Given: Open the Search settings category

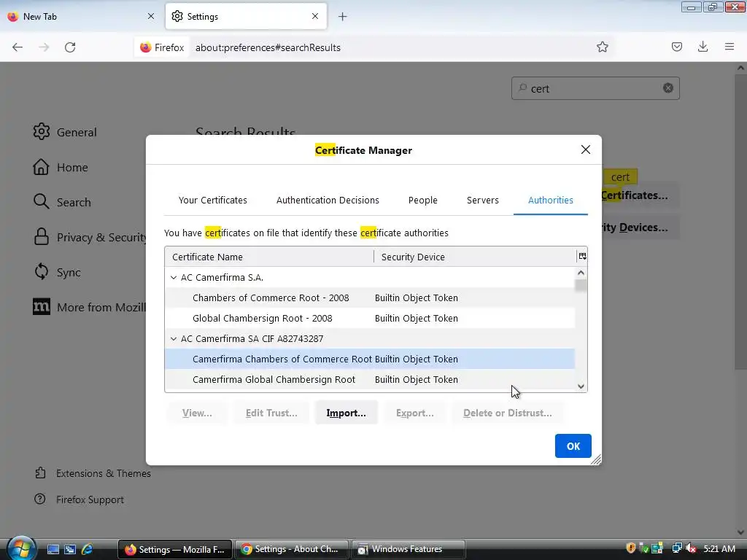Looking at the screenshot, I should tap(62, 202).
